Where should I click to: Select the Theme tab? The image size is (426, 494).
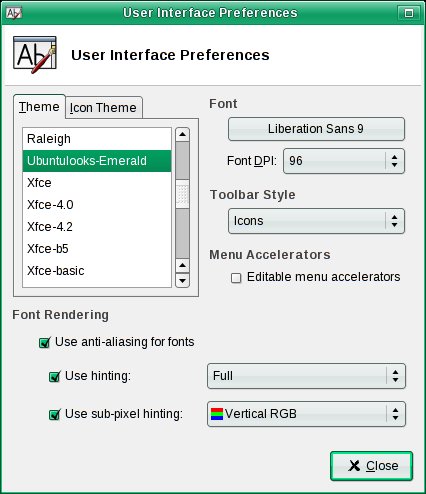tap(39, 107)
